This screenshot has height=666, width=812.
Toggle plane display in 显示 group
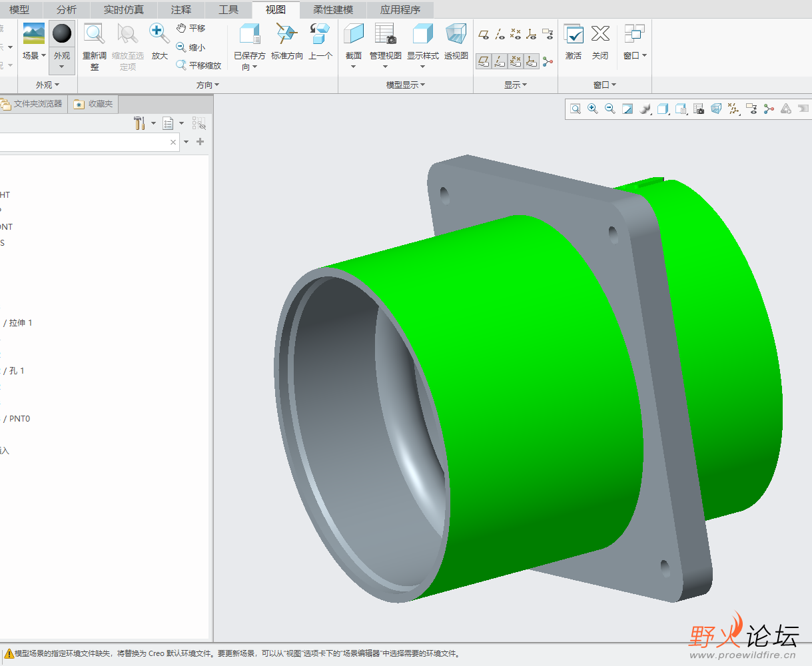pos(484,34)
